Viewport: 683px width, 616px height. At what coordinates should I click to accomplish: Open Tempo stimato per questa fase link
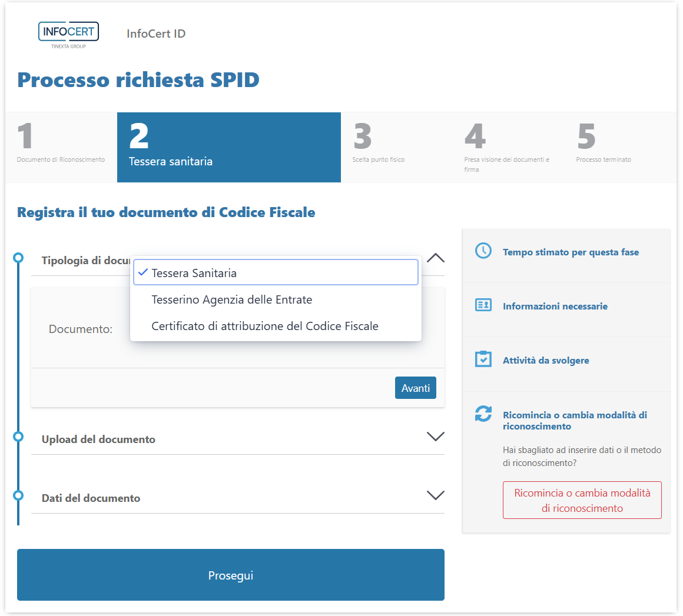(570, 252)
